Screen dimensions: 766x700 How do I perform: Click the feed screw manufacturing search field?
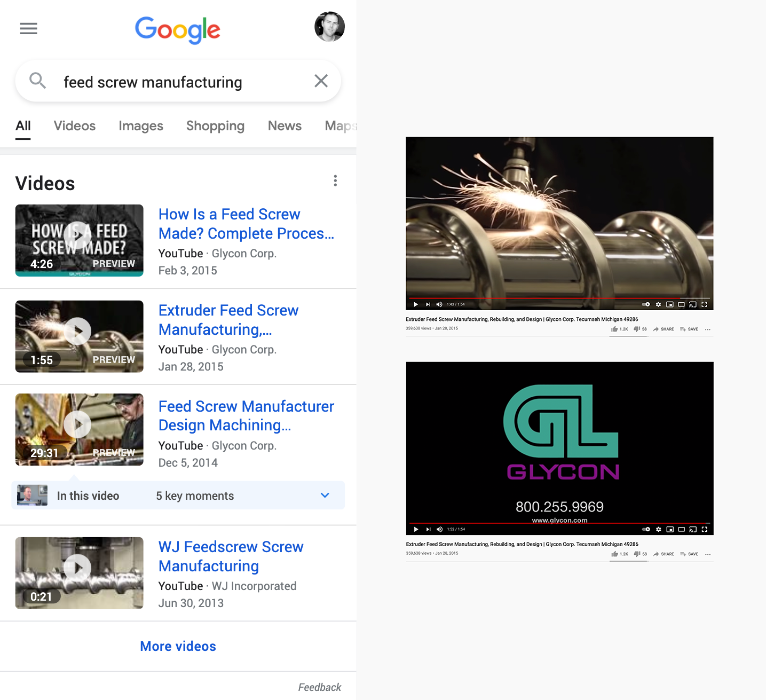click(178, 81)
